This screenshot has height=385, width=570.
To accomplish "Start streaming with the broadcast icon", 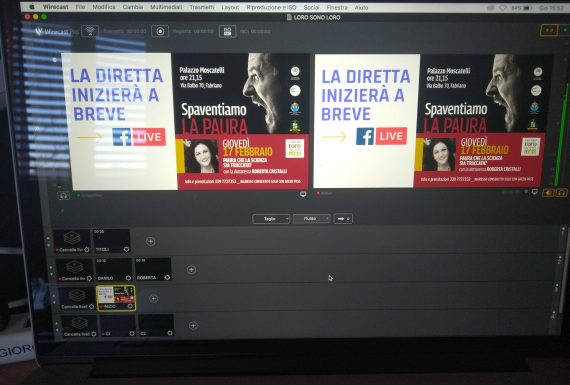I will pyautogui.click(x=90, y=31).
